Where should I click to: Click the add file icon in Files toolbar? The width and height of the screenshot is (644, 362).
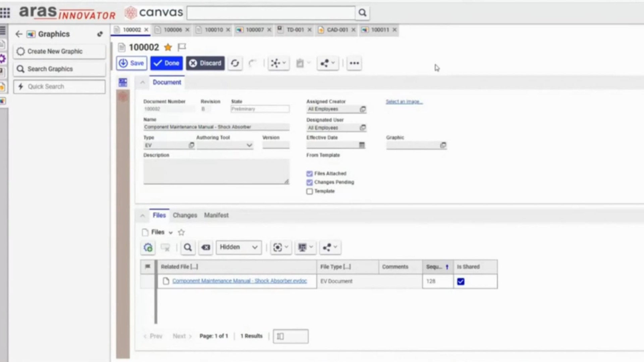click(x=148, y=247)
